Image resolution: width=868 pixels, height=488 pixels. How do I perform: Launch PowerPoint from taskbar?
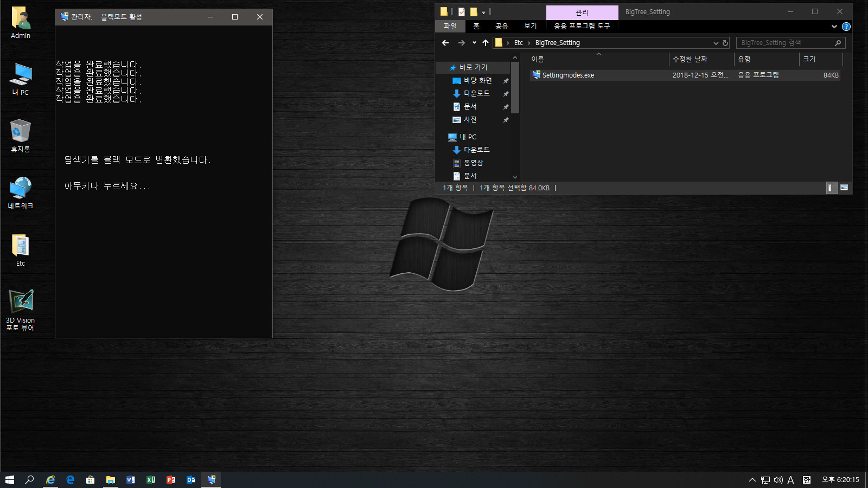point(171,480)
